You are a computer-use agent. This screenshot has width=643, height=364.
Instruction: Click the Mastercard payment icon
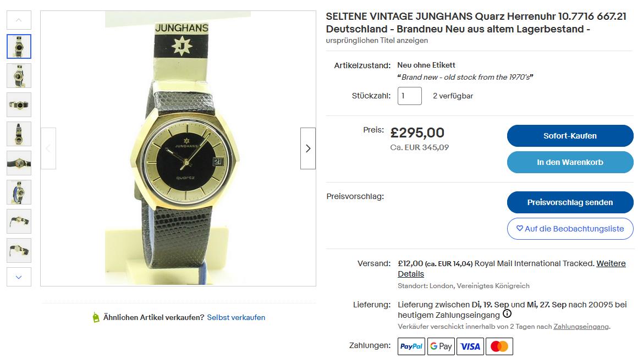point(499,346)
